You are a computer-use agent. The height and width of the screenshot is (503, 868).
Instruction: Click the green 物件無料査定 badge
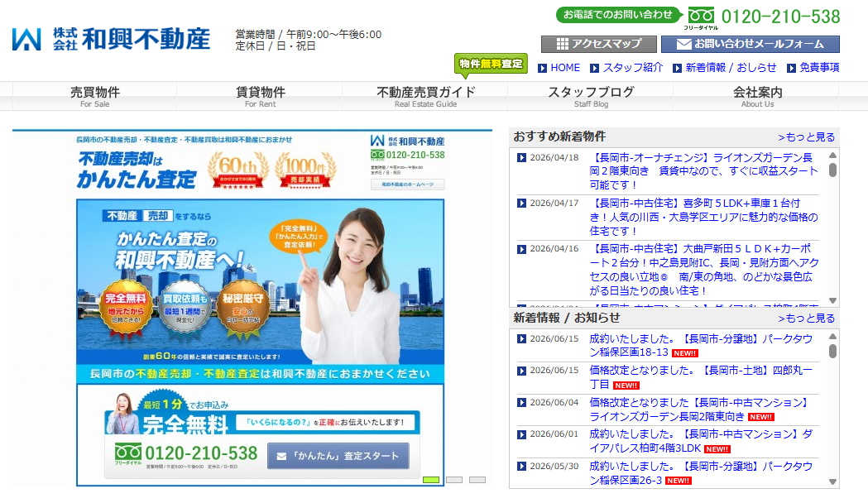491,65
